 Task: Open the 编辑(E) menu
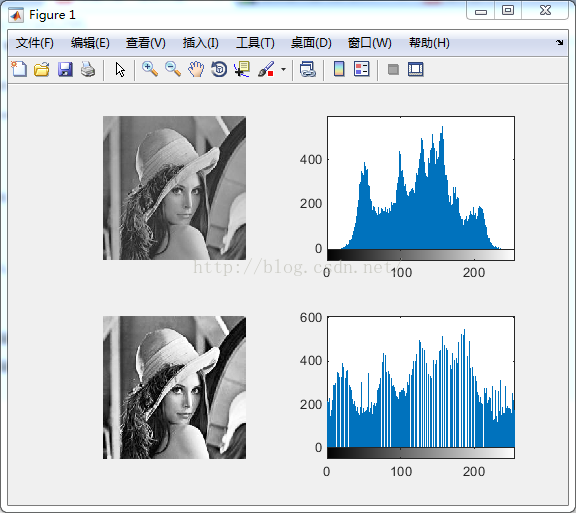pyautogui.click(x=90, y=43)
